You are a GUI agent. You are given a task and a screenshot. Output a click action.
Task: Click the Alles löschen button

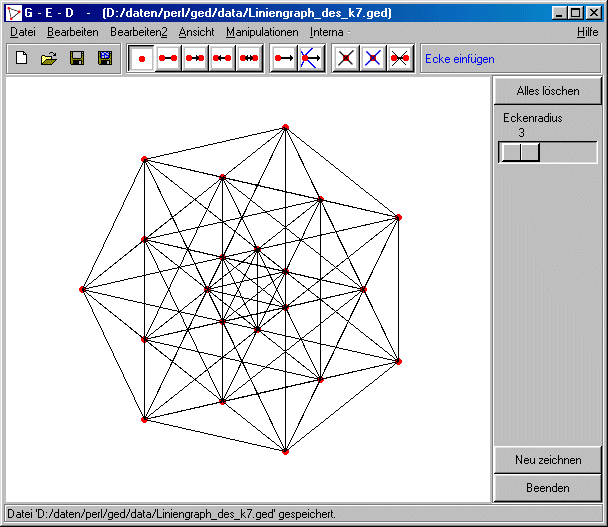548,91
